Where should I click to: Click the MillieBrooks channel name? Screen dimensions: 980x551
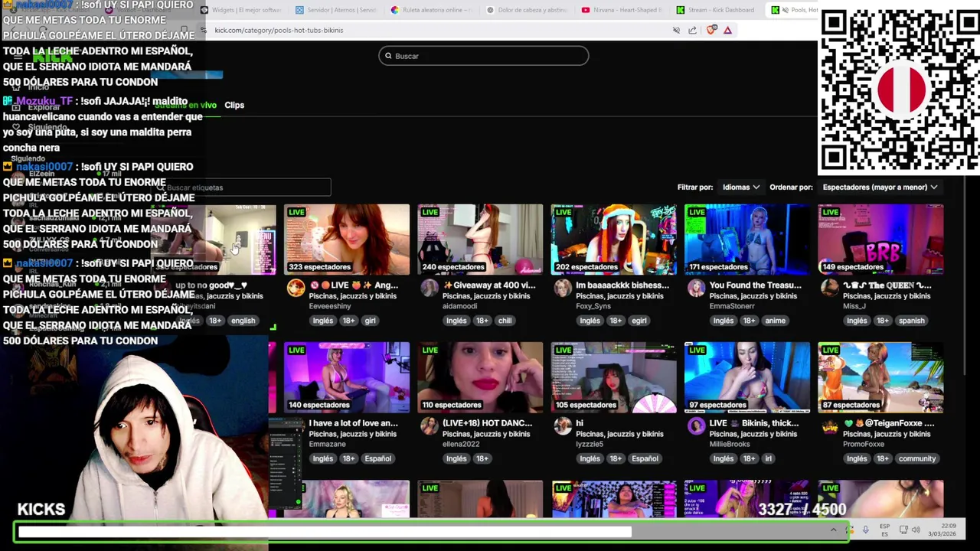click(731, 444)
